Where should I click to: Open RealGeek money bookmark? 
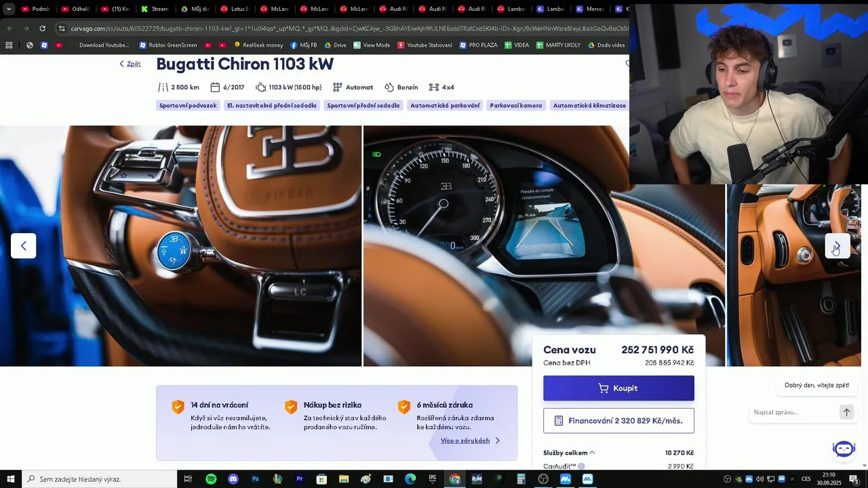[258, 45]
